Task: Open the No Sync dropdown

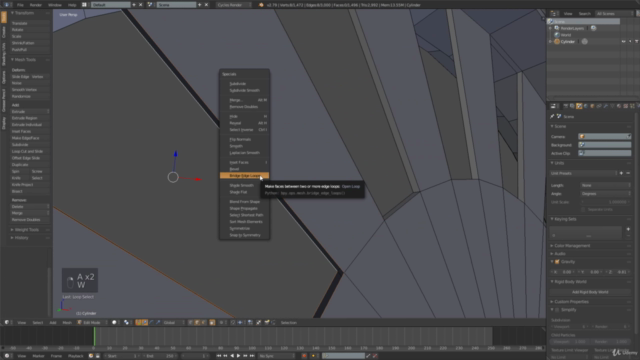Action: (277, 356)
